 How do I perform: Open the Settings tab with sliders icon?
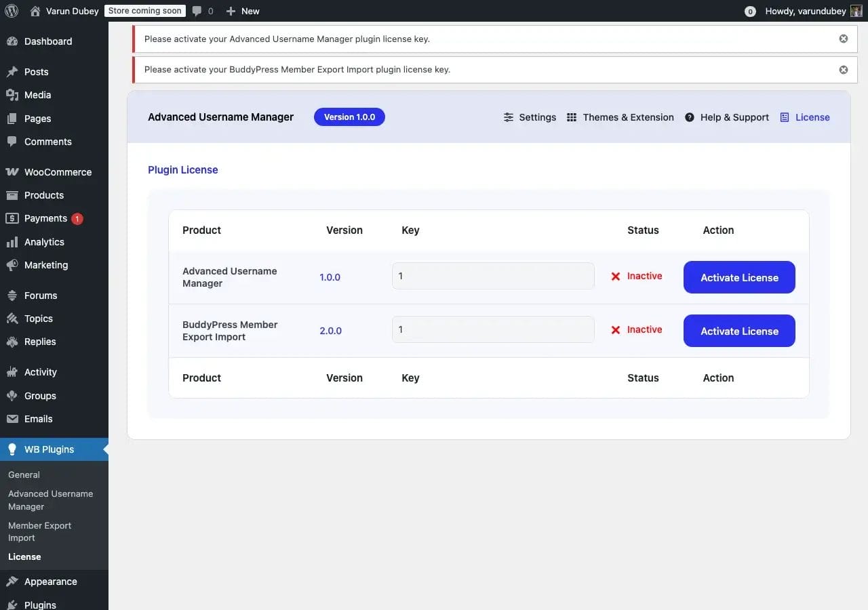click(530, 117)
